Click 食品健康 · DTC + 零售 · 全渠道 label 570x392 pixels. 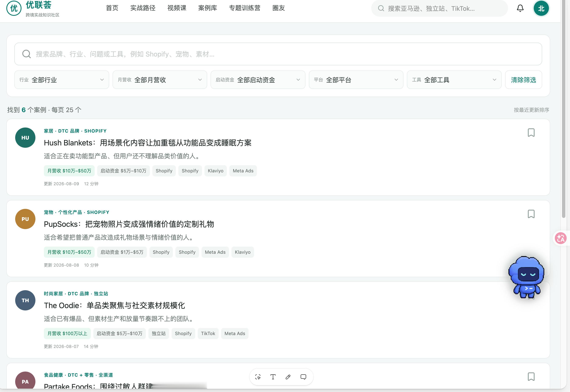pyautogui.click(x=78, y=375)
